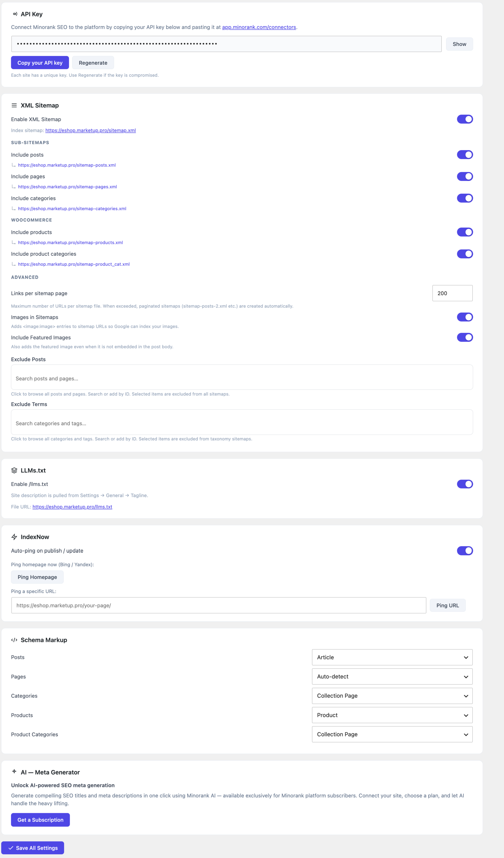504x858 pixels.
Task: Toggle Images in Sitemaps switch
Action: pyautogui.click(x=465, y=317)
